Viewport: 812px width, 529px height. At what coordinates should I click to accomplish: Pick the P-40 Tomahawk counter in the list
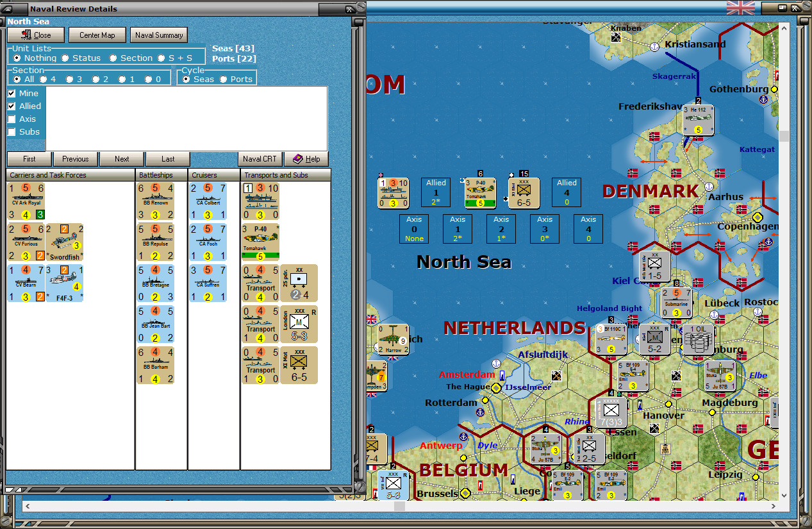[x=261, y=242]
